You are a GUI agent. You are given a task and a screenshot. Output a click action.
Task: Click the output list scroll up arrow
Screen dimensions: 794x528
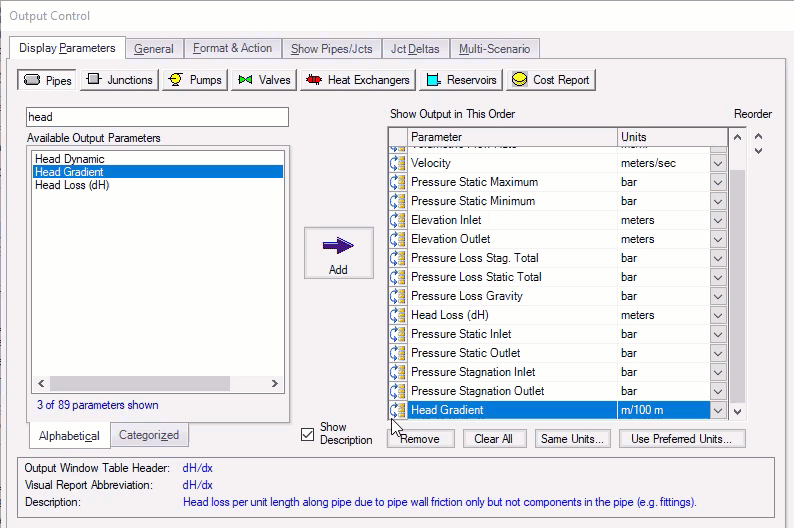click(737, 137)
